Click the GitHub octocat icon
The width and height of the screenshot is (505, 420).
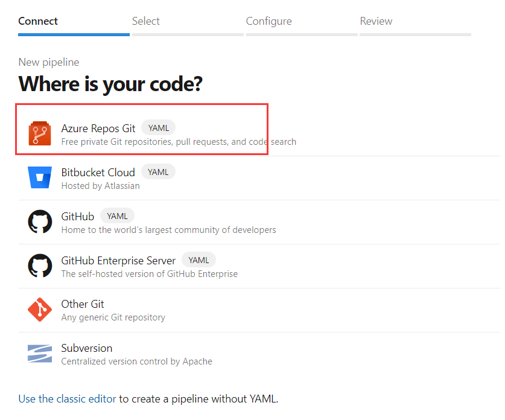coord(40,221)
